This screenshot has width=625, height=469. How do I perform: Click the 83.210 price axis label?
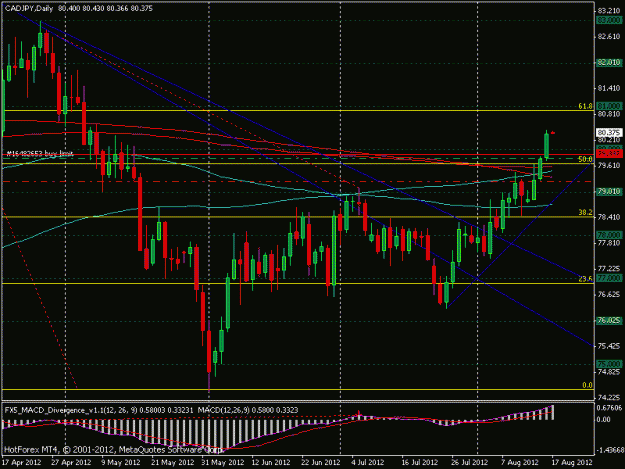pyautogui.click(x=609, y=11)
